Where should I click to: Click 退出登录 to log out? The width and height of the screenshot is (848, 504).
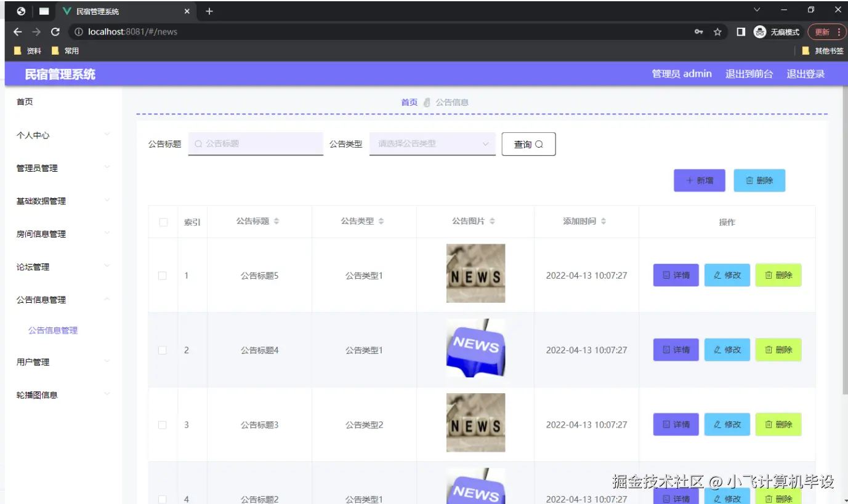tap(806, 74)
